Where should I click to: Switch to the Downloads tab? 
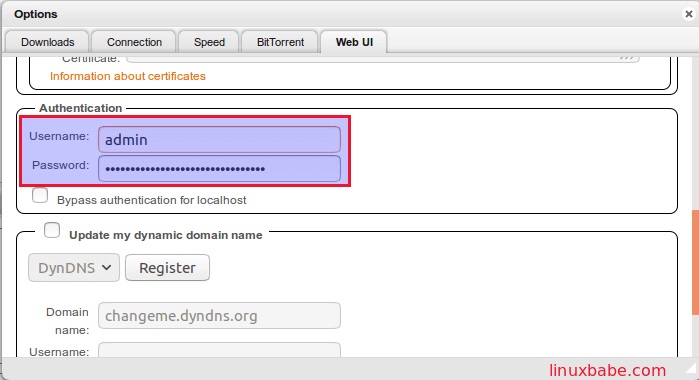(47, 42)
